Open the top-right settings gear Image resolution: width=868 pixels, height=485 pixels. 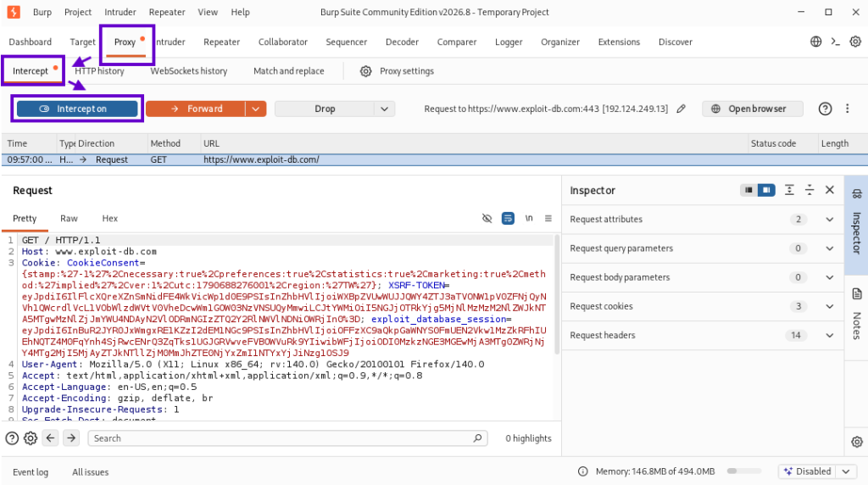pos(855,42)
